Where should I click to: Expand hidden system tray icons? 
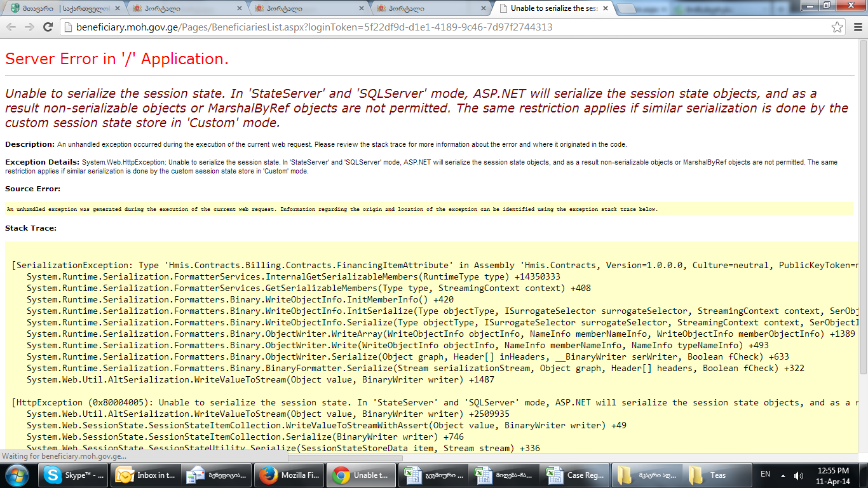[783, 475]
